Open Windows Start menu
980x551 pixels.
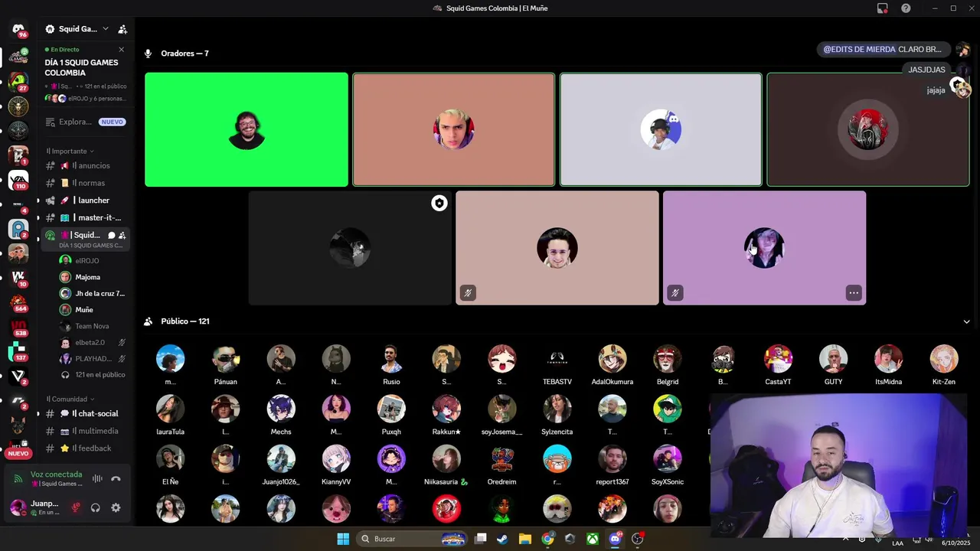pos(343,539)
